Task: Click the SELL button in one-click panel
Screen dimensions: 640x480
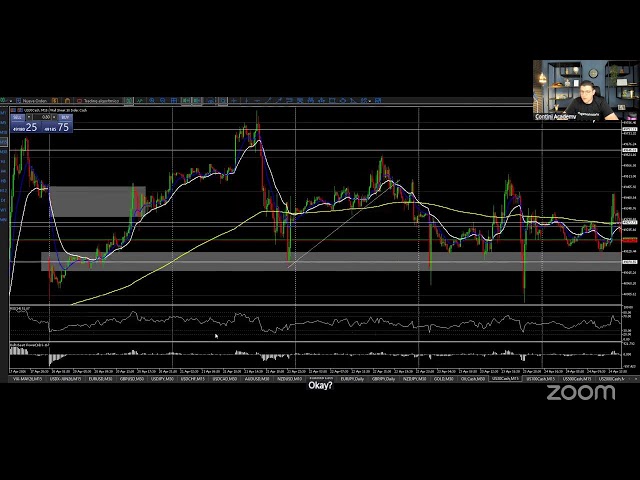Action: pyautogui.click(x=18, y=117)
